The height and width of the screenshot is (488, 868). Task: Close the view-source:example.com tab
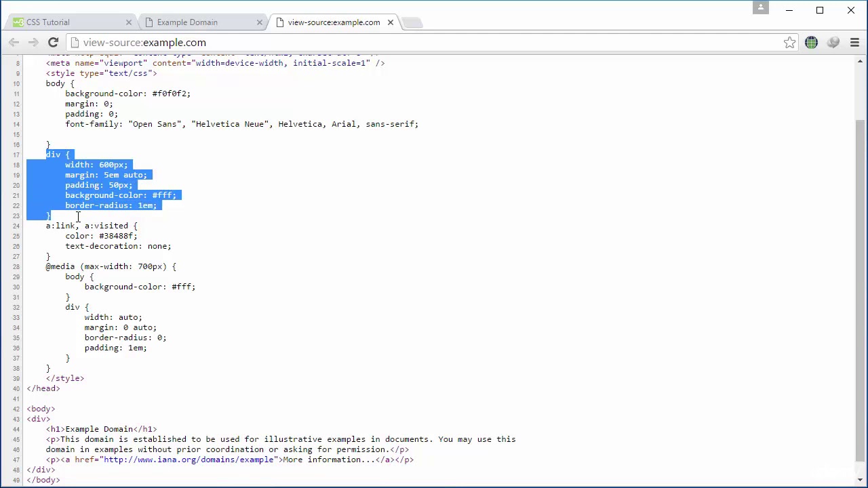[391, 22]
